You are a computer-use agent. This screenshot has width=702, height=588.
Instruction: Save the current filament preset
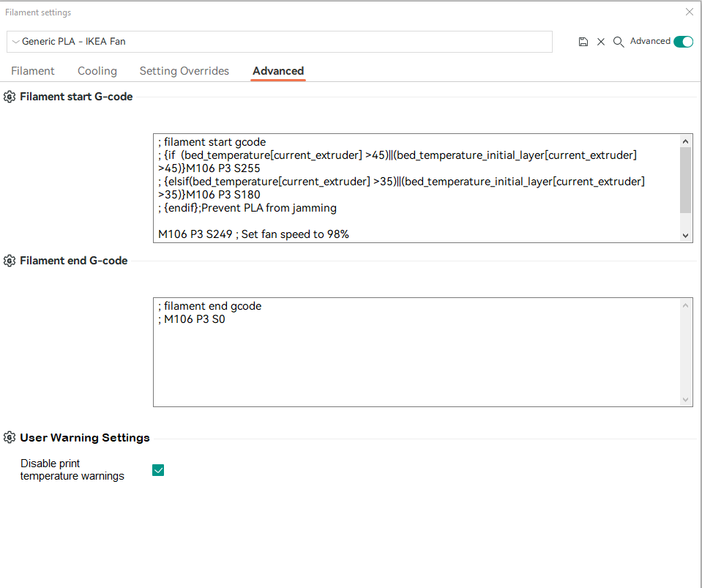[583, 42]
